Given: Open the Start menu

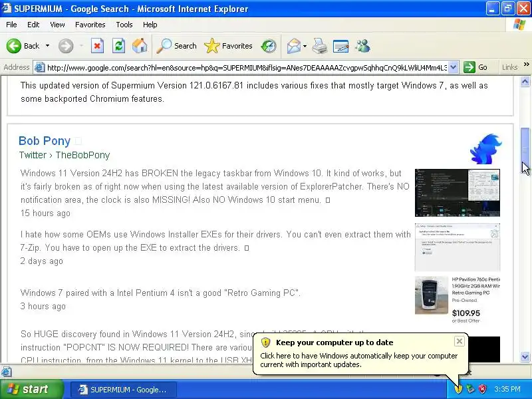Looking at the screenshot, I should coord(32,389).
